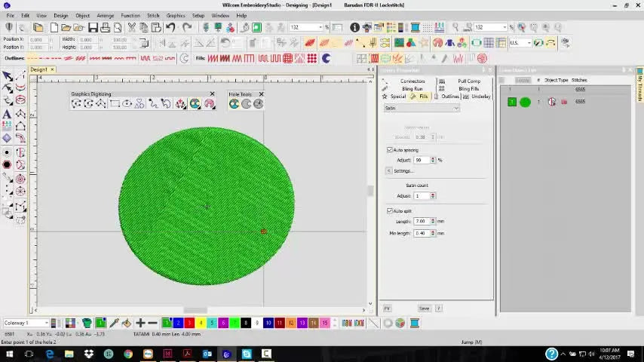
Task: Save the design with floppy disk icon
Action: (x=93, y=28)
